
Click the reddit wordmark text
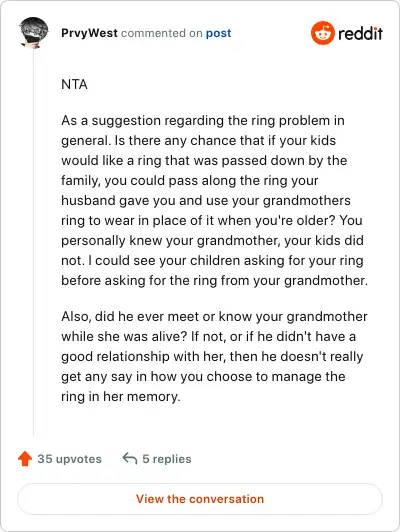tap(360, 33)
